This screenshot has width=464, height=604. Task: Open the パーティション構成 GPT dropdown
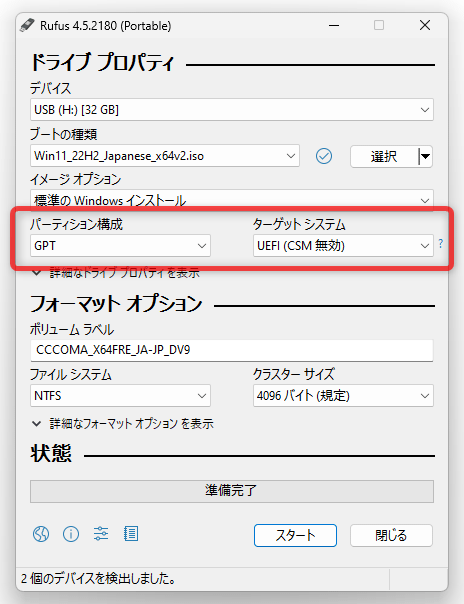coord(121,246)
